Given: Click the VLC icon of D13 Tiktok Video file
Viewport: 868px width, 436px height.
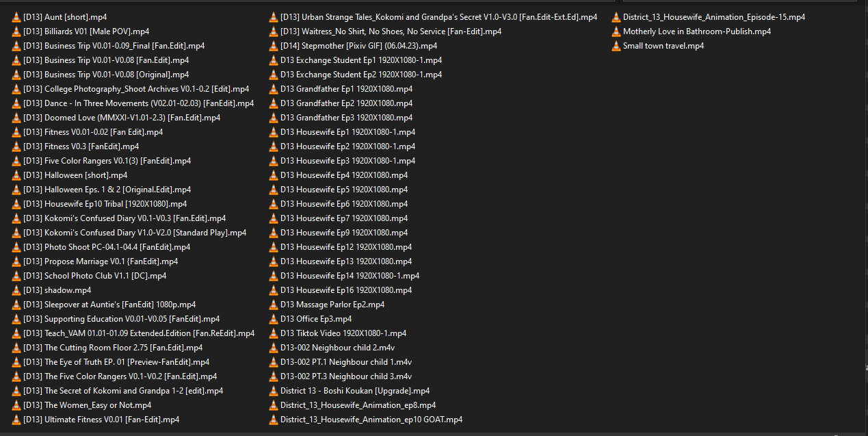Looking at the screenshot, I should click(x=274, y=333).
